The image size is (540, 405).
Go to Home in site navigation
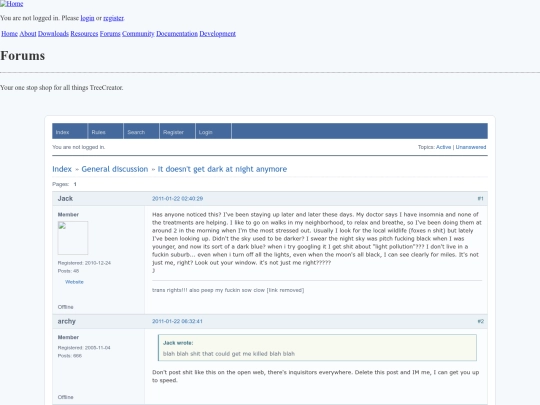point(9,34)
